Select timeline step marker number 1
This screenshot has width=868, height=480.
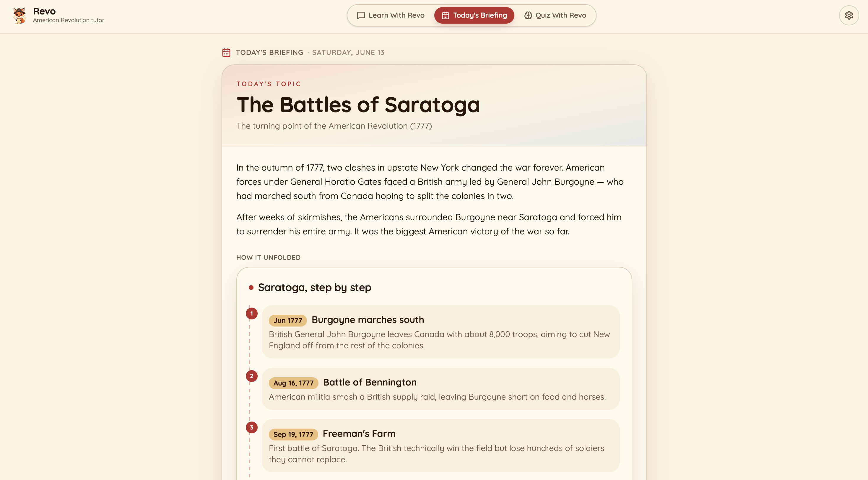click(x=252, y=314)
